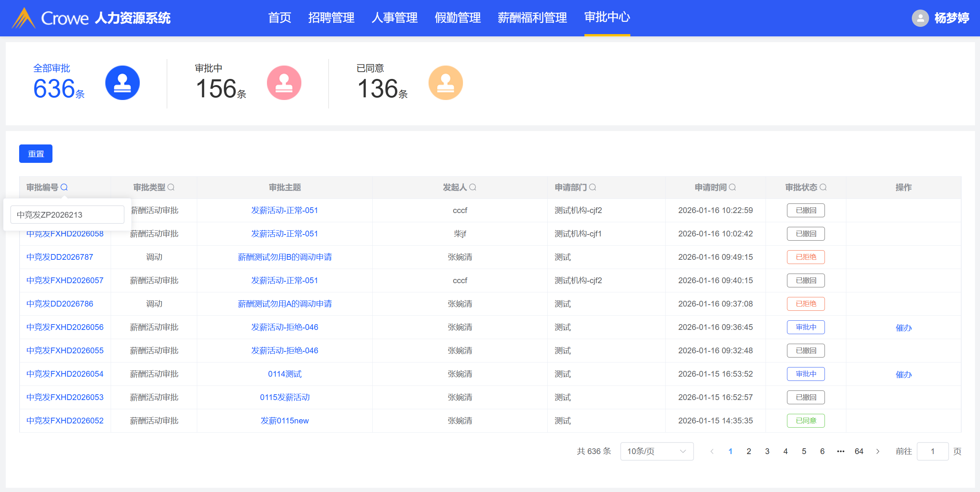Open the 薪酬福利管理 menu
Viewport: 980px width, 492px height.
[532, 18]
